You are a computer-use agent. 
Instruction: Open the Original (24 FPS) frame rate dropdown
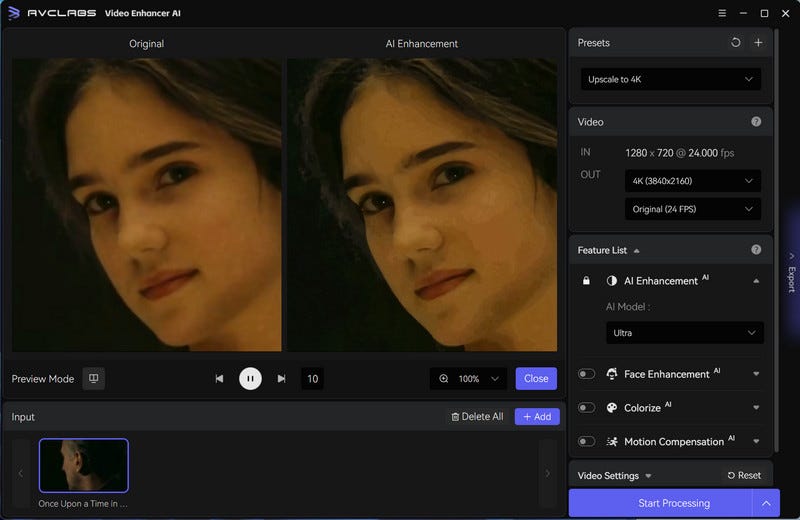click(693, 209)
